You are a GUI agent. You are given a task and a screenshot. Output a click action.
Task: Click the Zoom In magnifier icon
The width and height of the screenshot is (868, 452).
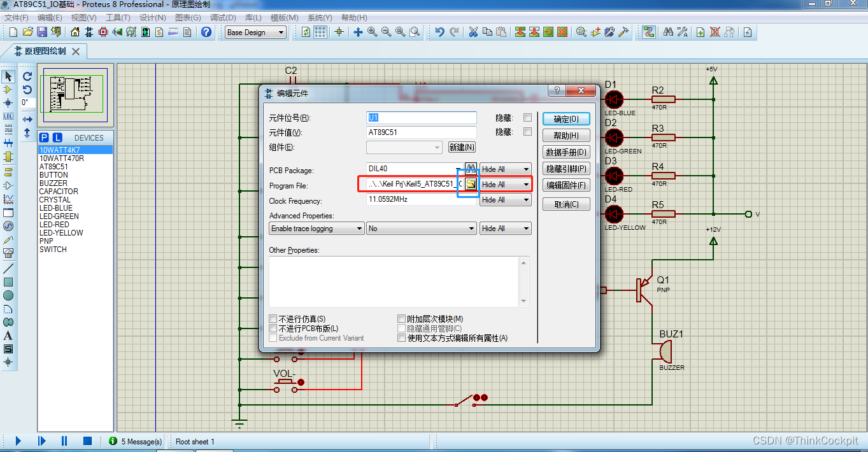372,32
